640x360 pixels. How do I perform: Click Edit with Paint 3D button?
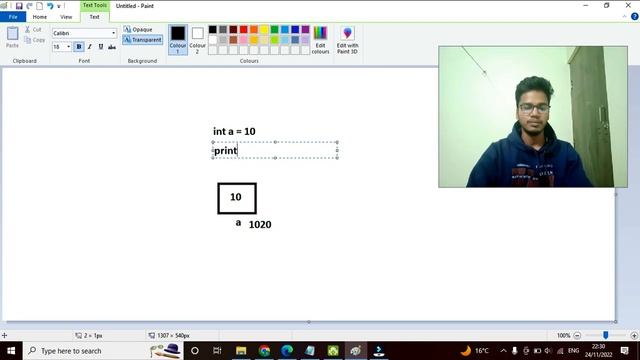coord(347,40)
